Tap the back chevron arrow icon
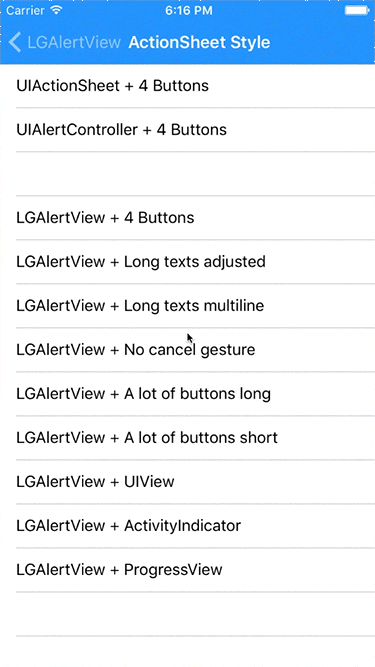Viewport: 375px width, 667px height. pyautogui.click(x=14, y=43)
